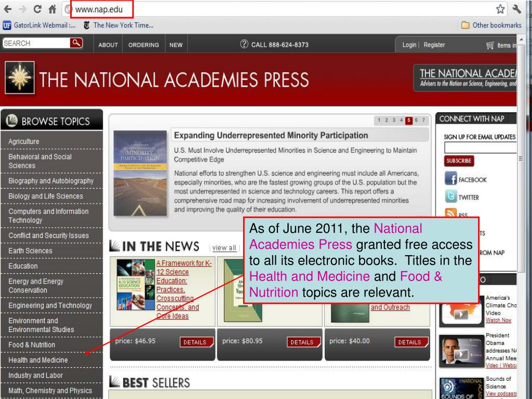
Task: Click the page scrollbar up arrow
Action: tap(522, 40)
